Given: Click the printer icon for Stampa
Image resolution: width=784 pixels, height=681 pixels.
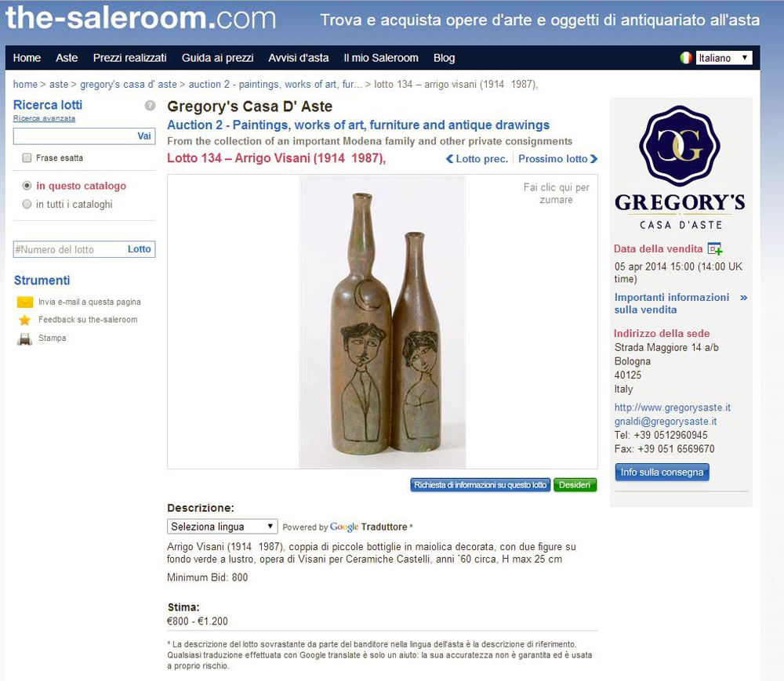Looking at the screenshot, I should click(24, 339).
